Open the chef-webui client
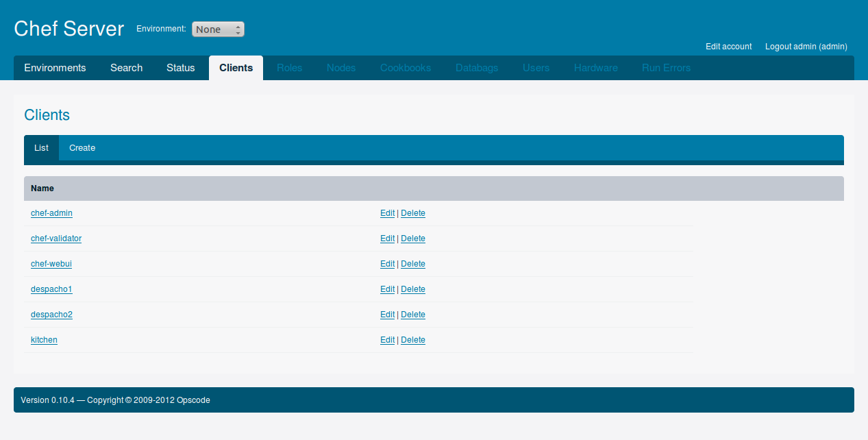868x440 pixels. coord(51,264)
